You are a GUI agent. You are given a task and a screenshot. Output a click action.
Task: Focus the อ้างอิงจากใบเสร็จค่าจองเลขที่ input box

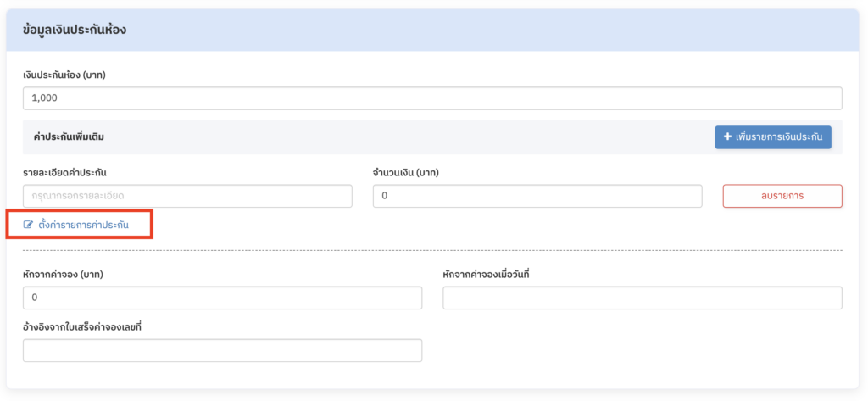[222, 350]
